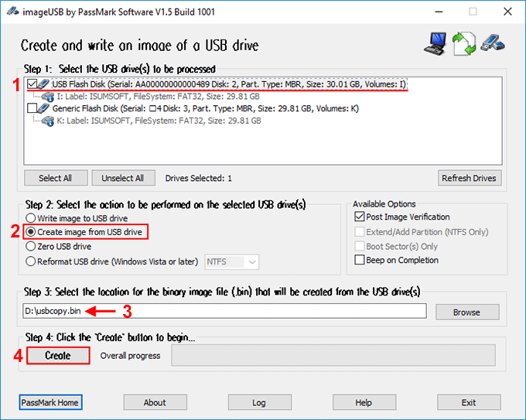Click the Unselect All button
The image size is (526, 420).
point(124,178)
